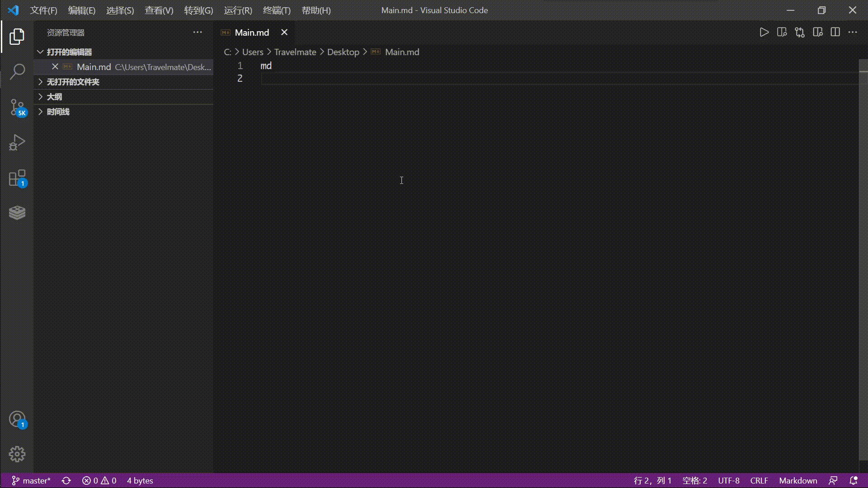Toggle the notifications bell in status bar
868x488 pixels.
pyautogui.click(x=854, y=480)
